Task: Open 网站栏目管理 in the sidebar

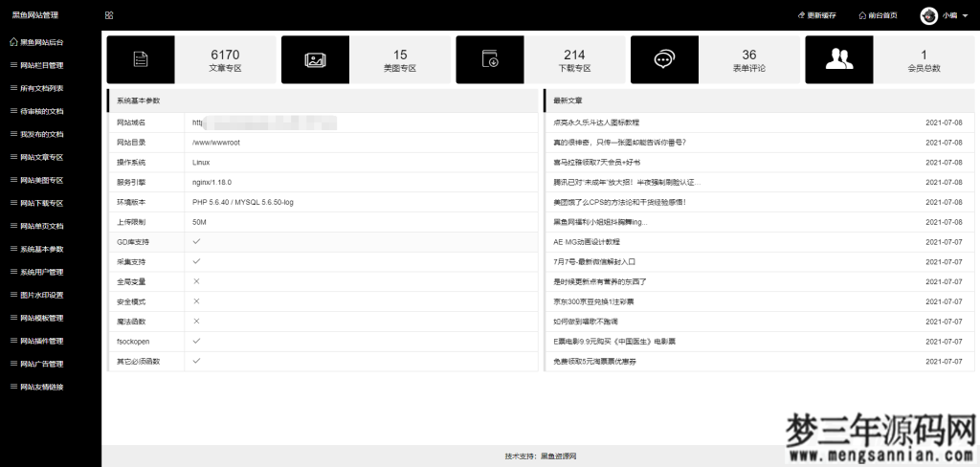Action: (37, 65)
